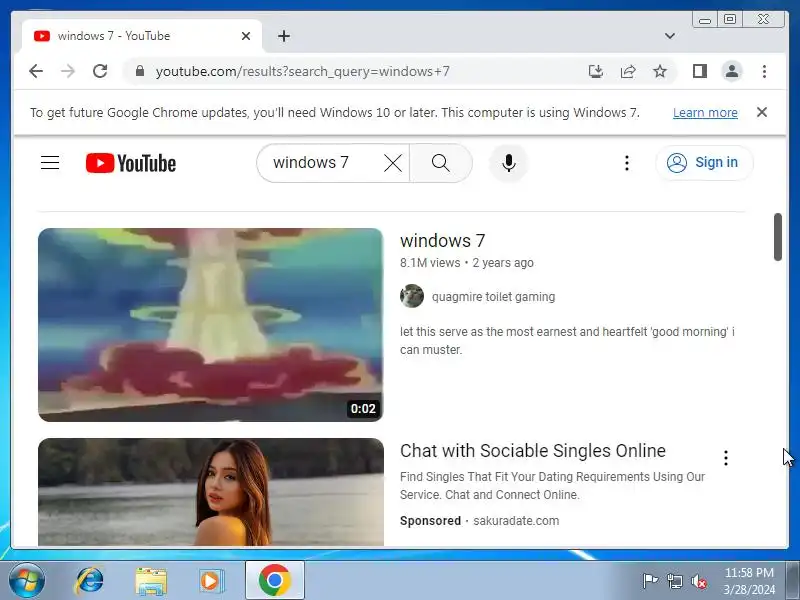Close the 'windows 7 - YouTube' tab
The height and width of the screenshot is (600, 800).
246,36
